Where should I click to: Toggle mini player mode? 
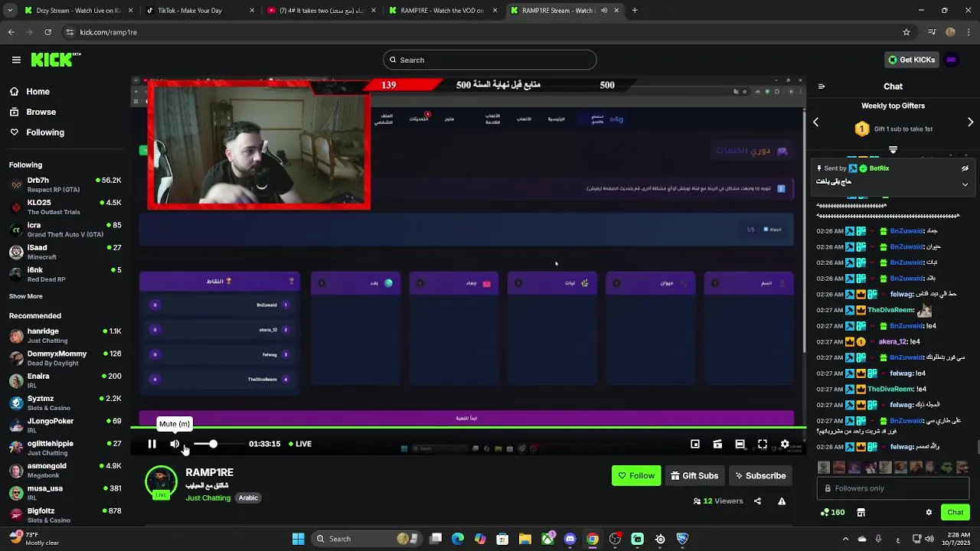[x=695, y=444]
